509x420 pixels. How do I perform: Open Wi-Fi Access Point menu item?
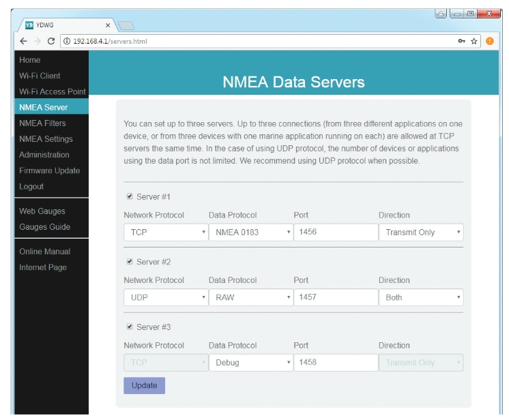53,92
